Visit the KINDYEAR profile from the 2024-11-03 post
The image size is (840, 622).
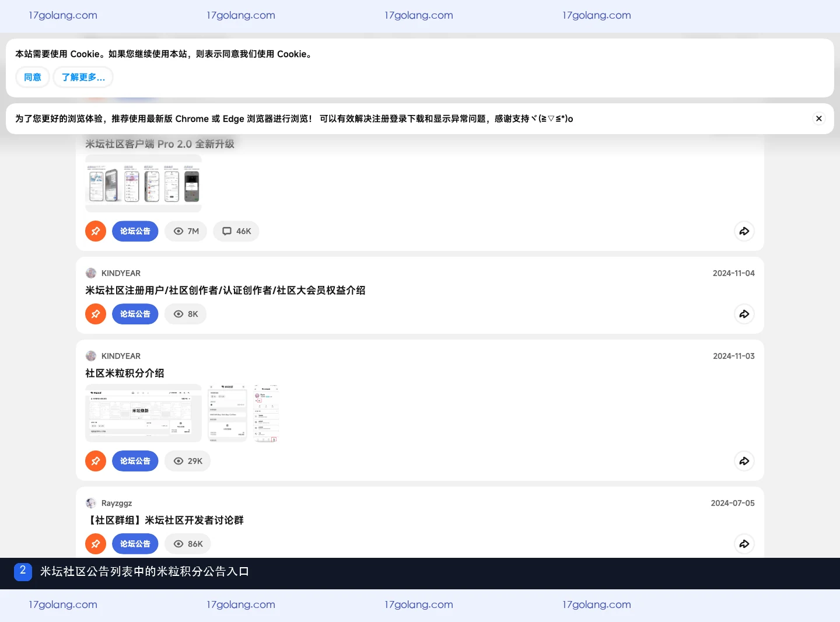coord(121,356)
